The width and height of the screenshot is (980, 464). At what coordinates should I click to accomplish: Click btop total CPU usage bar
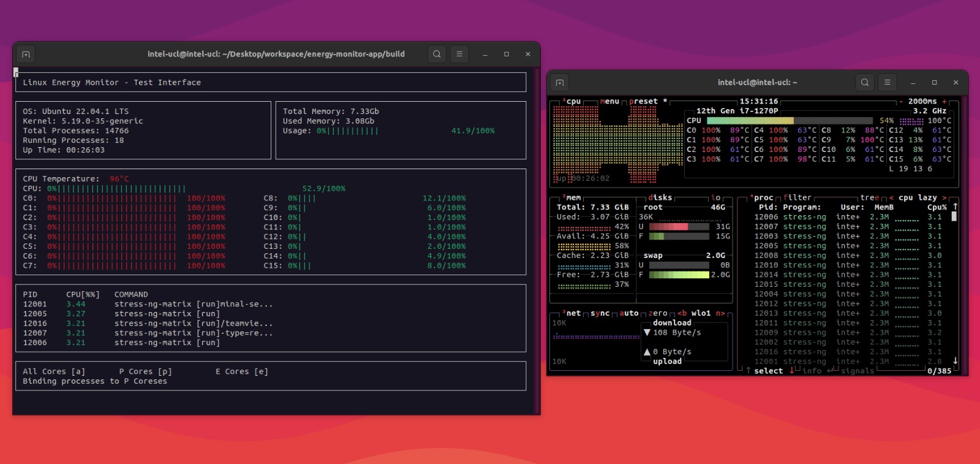click(790, 121)
